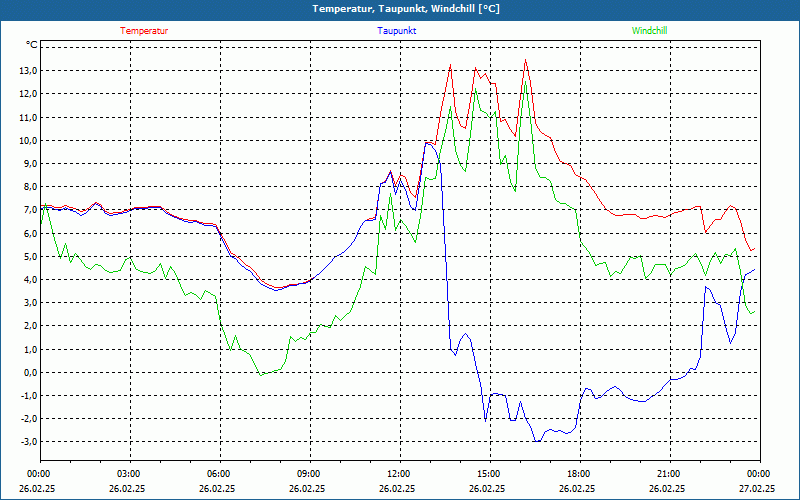The height and width of the screenshot is (500, 800).
Task: Click the -3,0 y-axis value
Action: point(29,442)
